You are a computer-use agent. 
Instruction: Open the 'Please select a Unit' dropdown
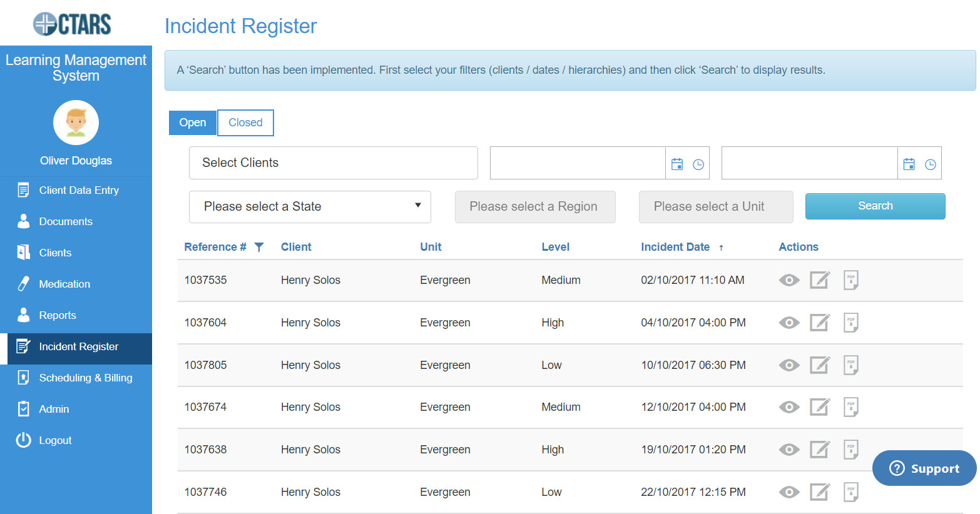click(x=715, y=207)
